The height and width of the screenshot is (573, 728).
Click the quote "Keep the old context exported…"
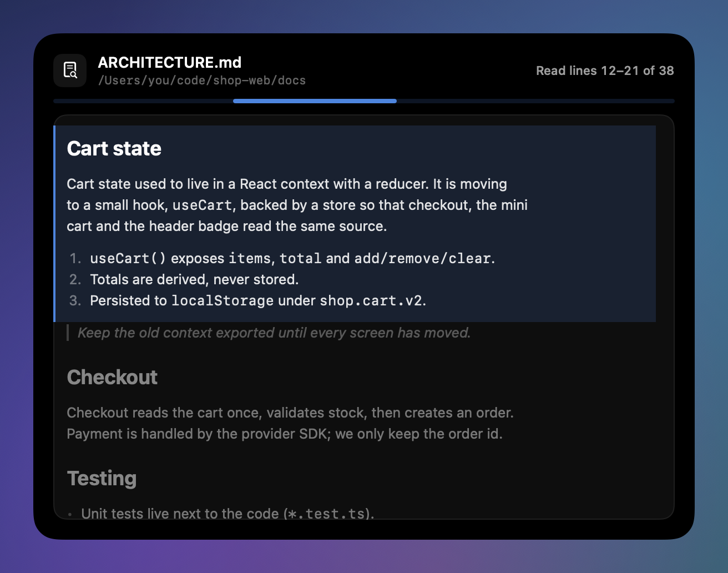[274, 333]
